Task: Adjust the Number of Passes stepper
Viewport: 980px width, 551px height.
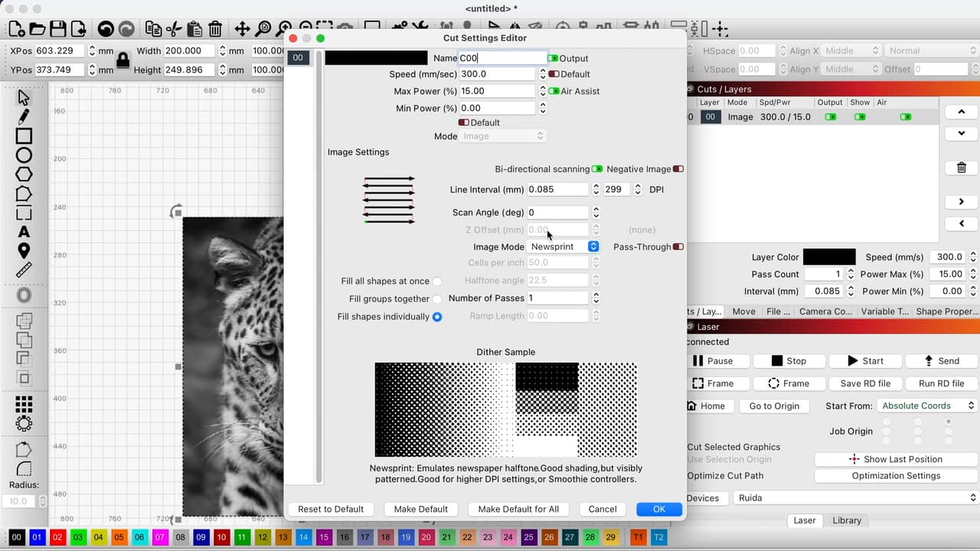Action: [596, 298]
